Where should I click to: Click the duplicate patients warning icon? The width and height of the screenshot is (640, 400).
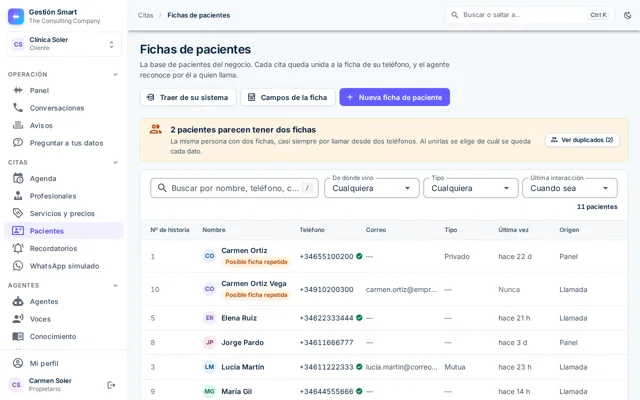click(x=156, y=129)
